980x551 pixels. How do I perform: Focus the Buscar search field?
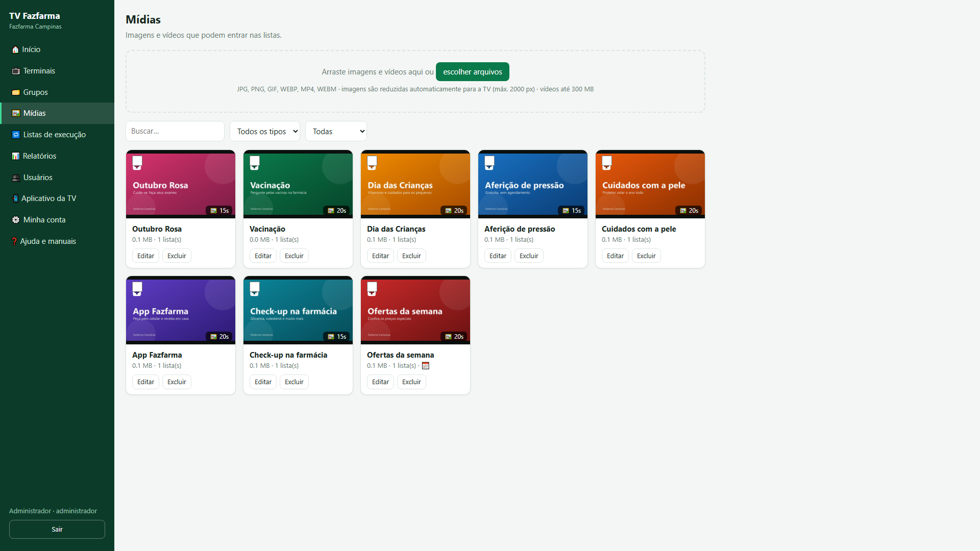175,131
